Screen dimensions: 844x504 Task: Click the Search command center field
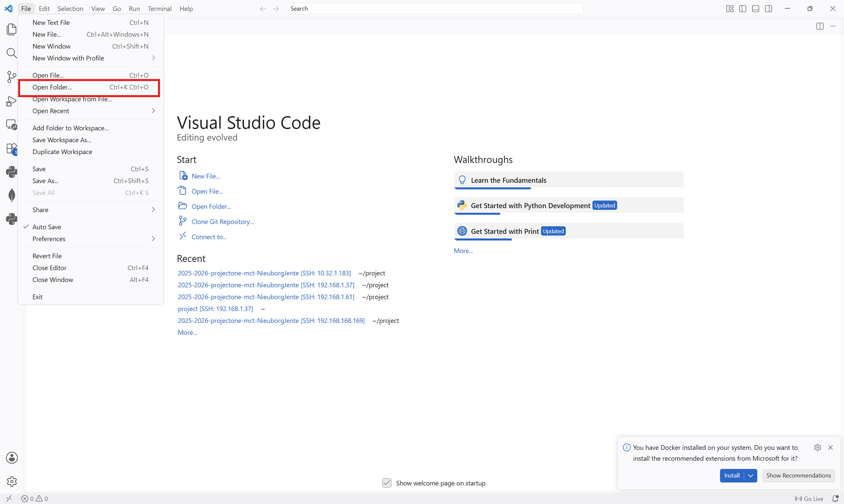435,9
